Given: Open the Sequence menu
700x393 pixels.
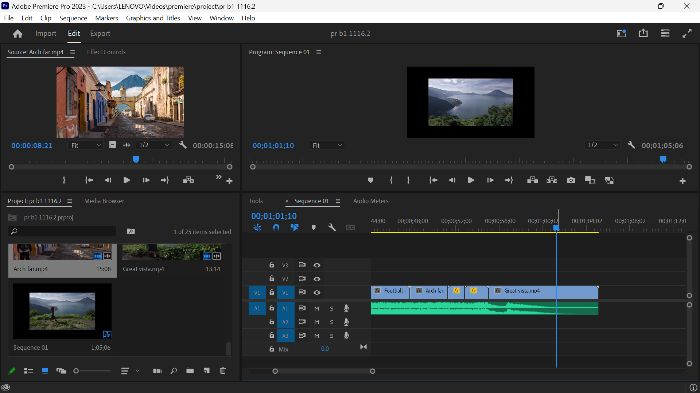Looking at the screenshot, I should [x=73, y=18].
